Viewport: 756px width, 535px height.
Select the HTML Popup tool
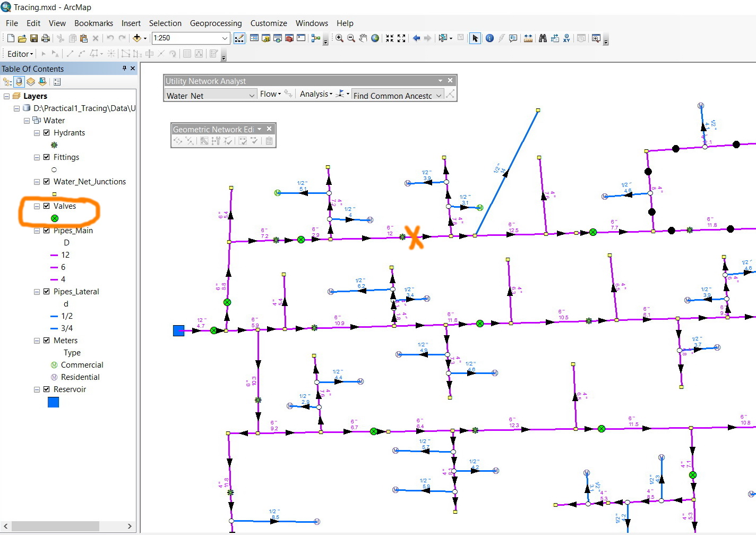point(513,38)
